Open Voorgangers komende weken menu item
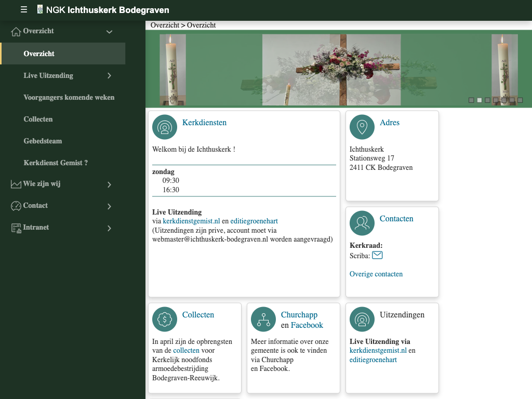 point(69,98)
